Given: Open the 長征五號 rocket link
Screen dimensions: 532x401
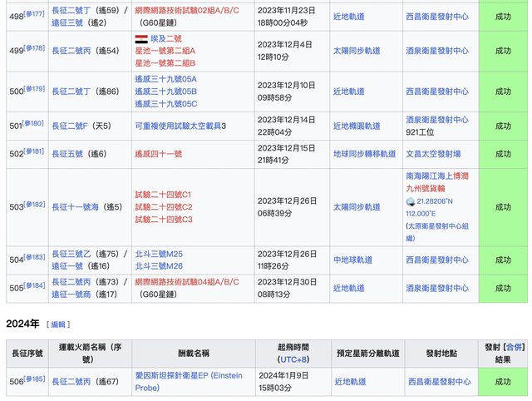Looking at the screenshot, I should [67, 154].
